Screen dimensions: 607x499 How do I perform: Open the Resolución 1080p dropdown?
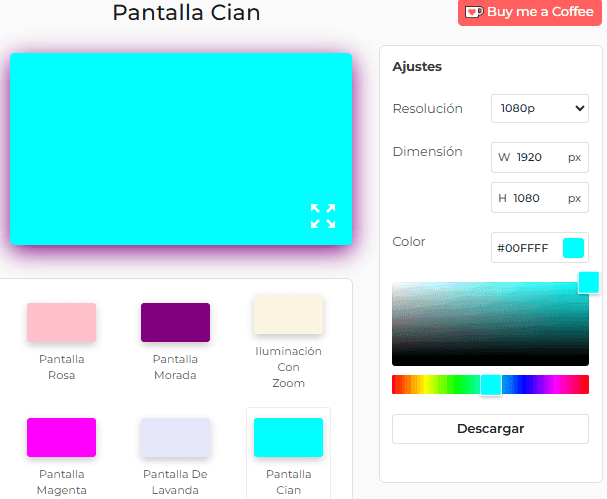540,108
